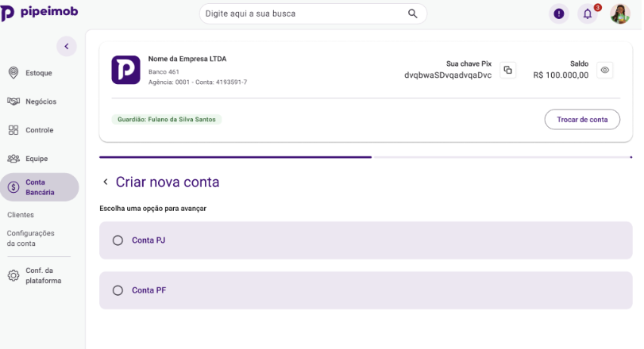The height and width of the screenshot is (349, 644).
Task: Open the user avatar profile menu
Action: click(x=619, y=14)
